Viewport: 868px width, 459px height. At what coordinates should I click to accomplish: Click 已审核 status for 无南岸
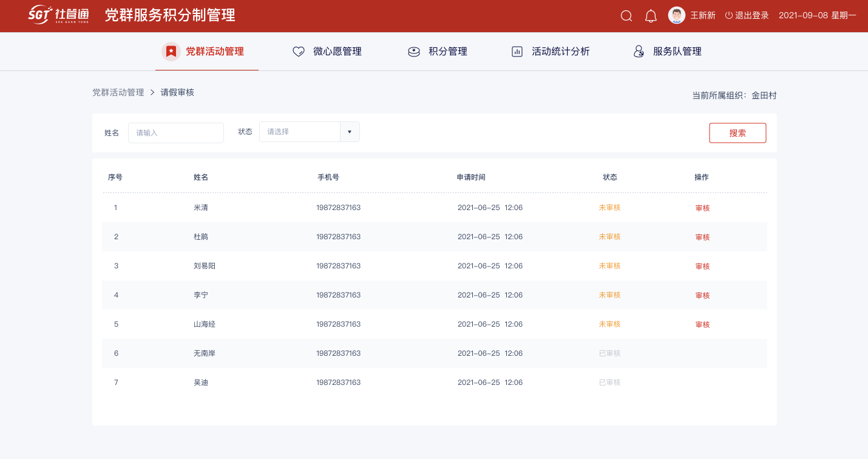coord(610,353)
